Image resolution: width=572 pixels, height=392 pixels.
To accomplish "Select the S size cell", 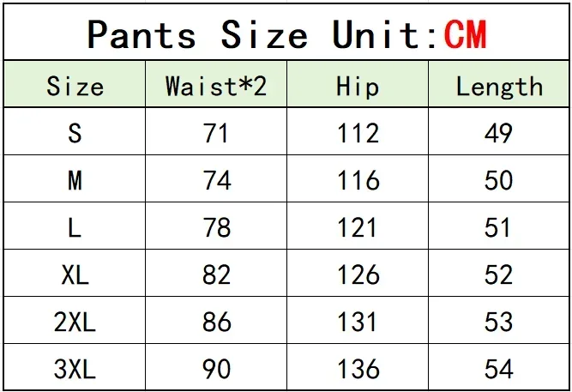I will point(75,133).
